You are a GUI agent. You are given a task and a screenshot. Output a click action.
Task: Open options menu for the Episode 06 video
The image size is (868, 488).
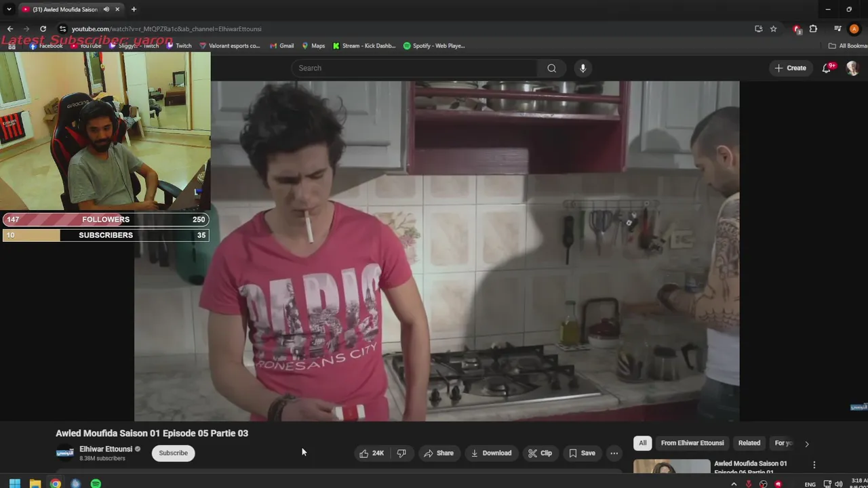[x=814, y=465]
